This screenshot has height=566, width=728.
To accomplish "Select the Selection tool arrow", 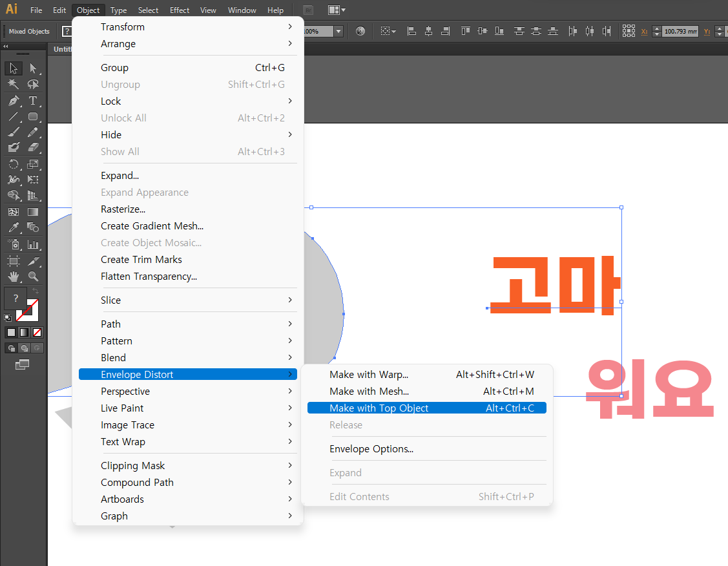I will point(14,68).
